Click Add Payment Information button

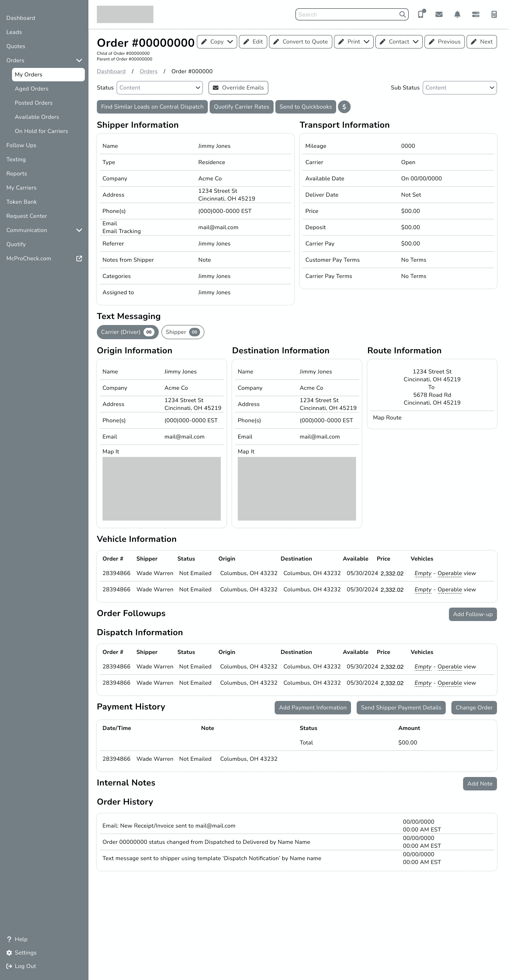click(313, 708)
